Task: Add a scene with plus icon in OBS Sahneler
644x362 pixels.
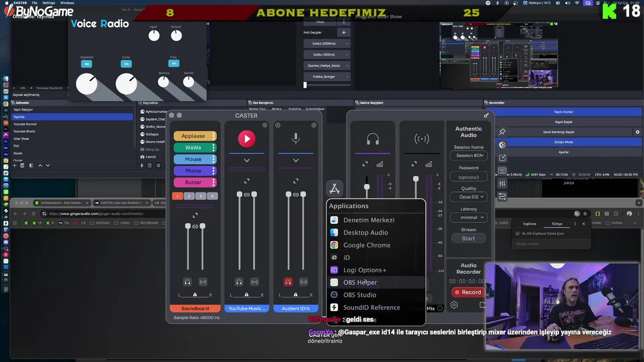Action: tap(15, 165)
